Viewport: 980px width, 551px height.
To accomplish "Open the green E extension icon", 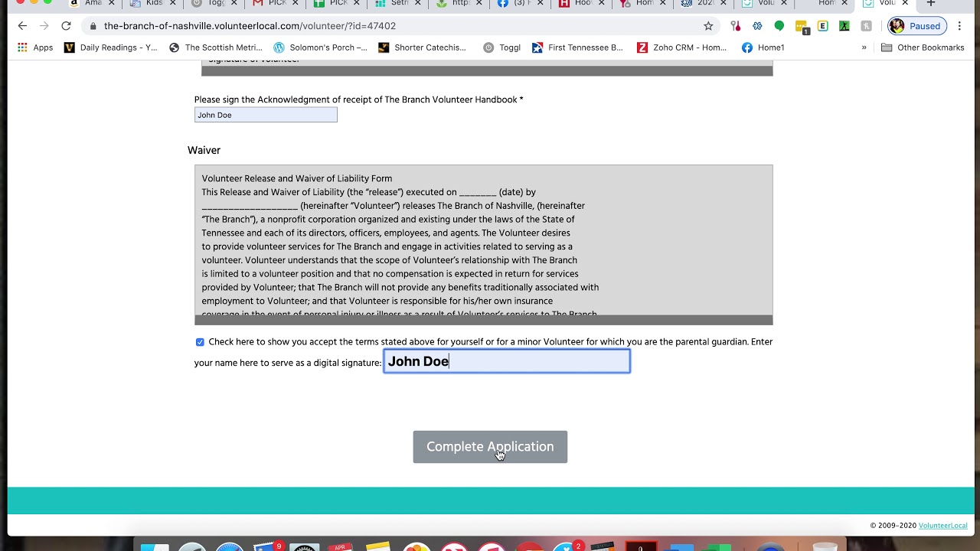I will coord(823,26).
